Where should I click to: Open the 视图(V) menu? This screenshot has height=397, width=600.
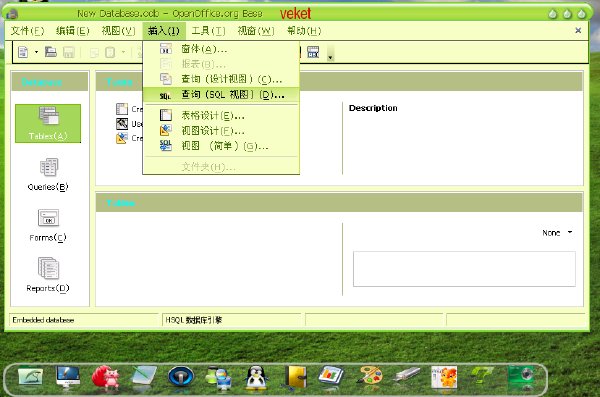point(119,31)
